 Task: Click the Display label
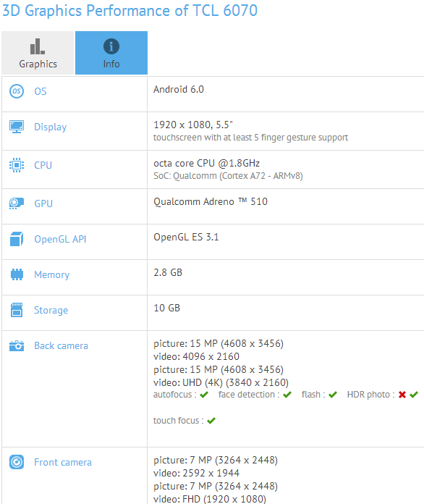[x=51, y=127]
